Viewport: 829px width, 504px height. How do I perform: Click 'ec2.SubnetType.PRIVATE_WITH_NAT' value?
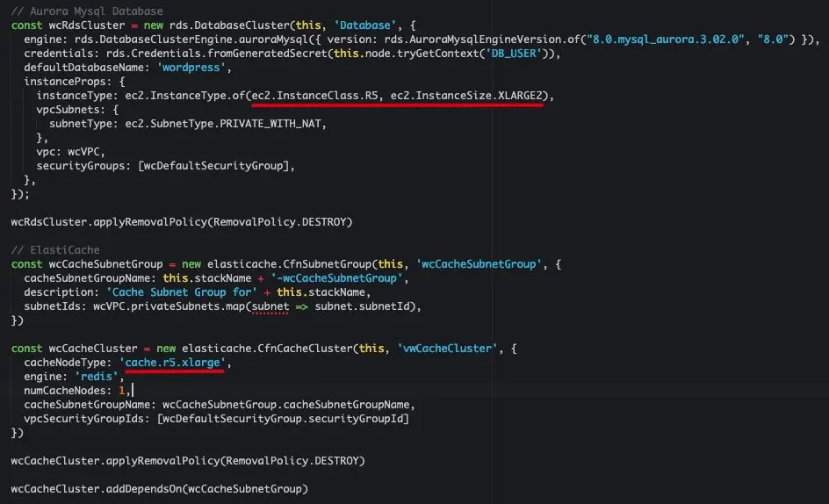[x=223, y=124]
